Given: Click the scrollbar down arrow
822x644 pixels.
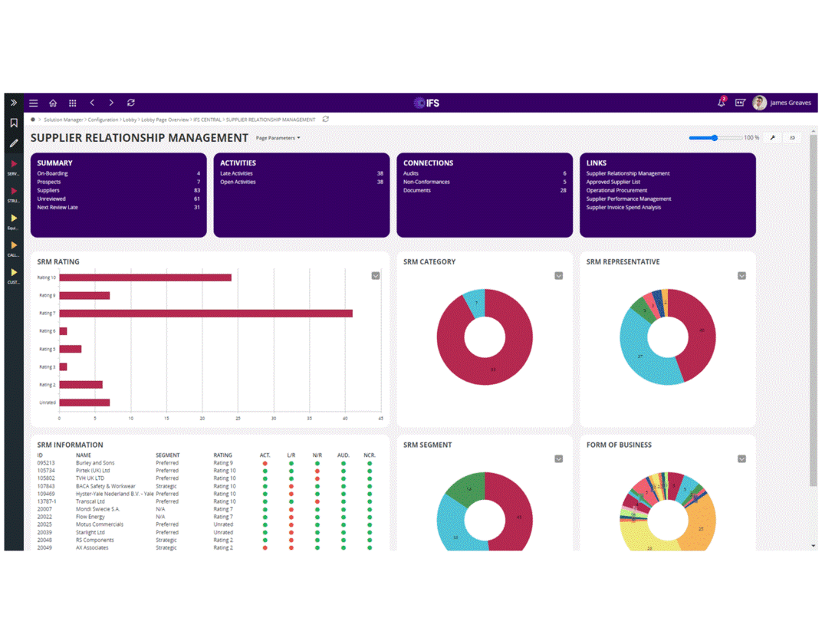Looking at the screenshot, I should tap(813, 546).
